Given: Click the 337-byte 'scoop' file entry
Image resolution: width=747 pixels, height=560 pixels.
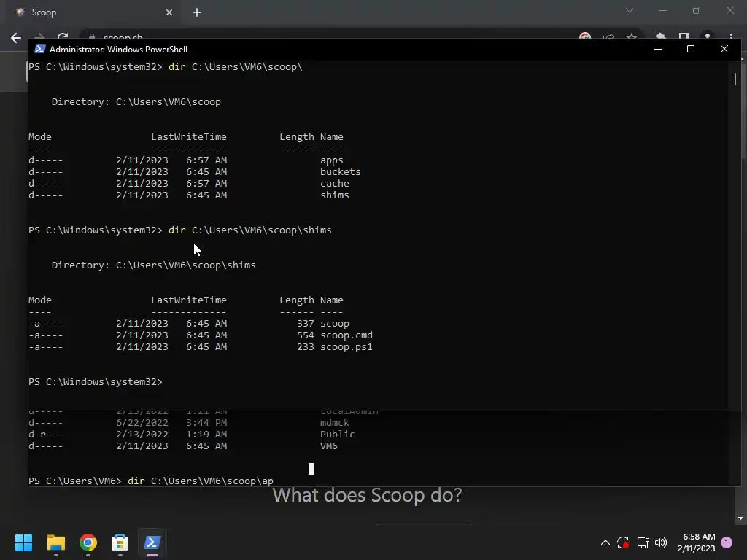Looking at the screenshot, I should 334,324.
